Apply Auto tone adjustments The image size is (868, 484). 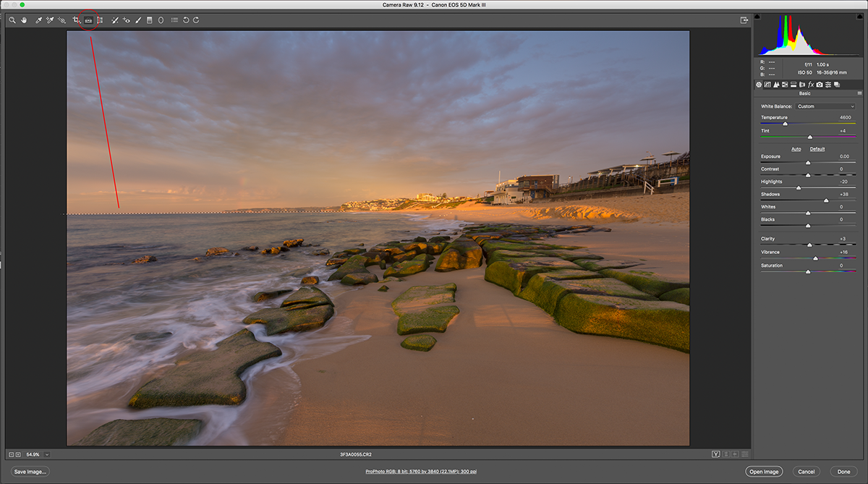(796, 149)
